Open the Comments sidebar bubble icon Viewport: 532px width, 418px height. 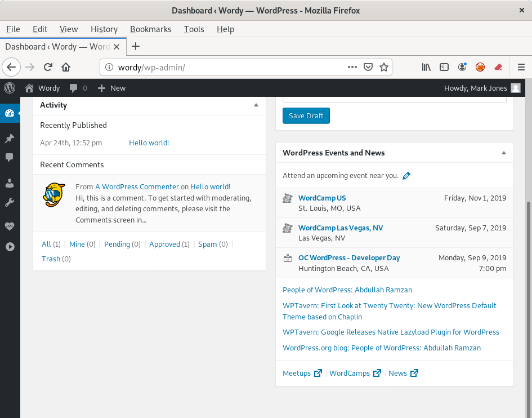(x=10, y=158)
